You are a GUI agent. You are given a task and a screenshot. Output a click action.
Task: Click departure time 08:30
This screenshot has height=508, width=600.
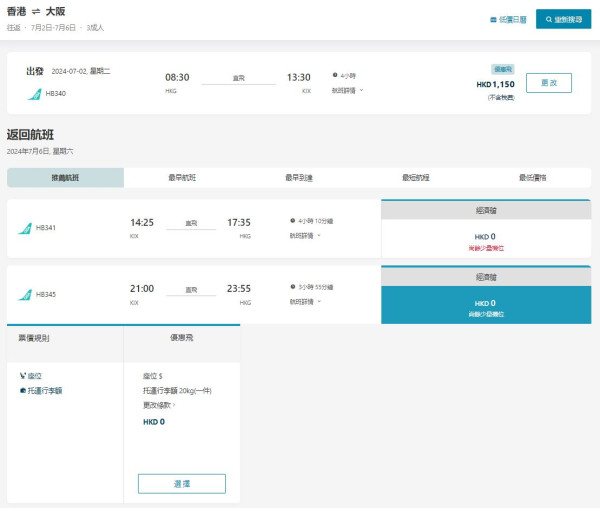click(x=177, y=77)
